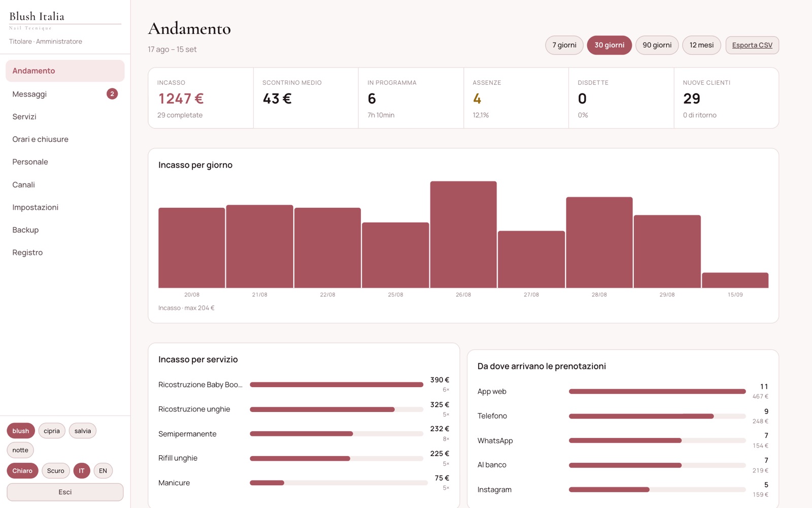Click the Instagram bookings row label
Screen dimensions: 812x508
(x=494, y=490)
